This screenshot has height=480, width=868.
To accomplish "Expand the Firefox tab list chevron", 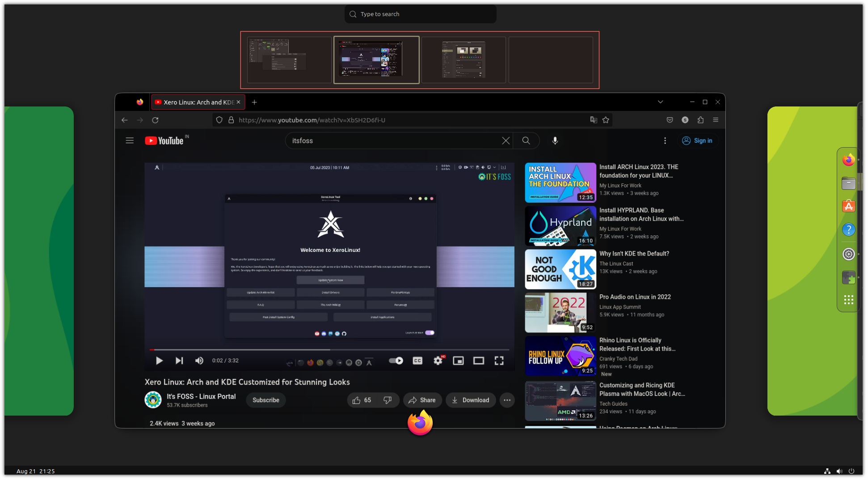I will (660, 102).
